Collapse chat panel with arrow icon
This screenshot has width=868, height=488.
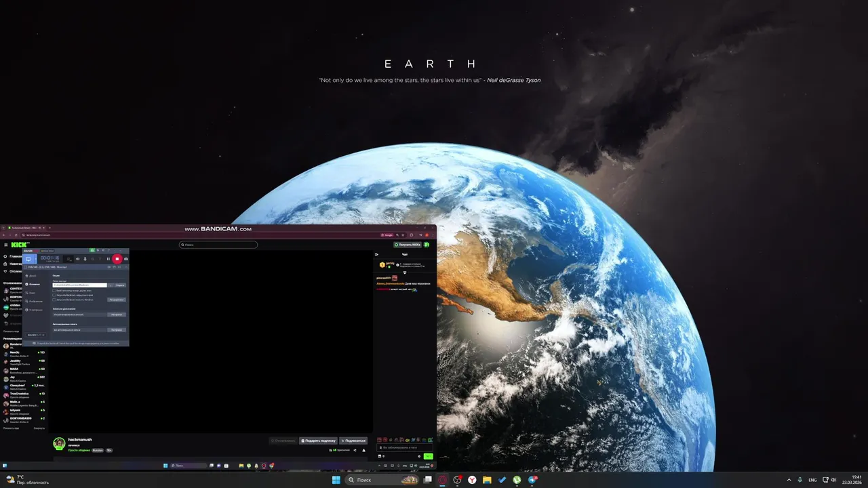[376, 254]
